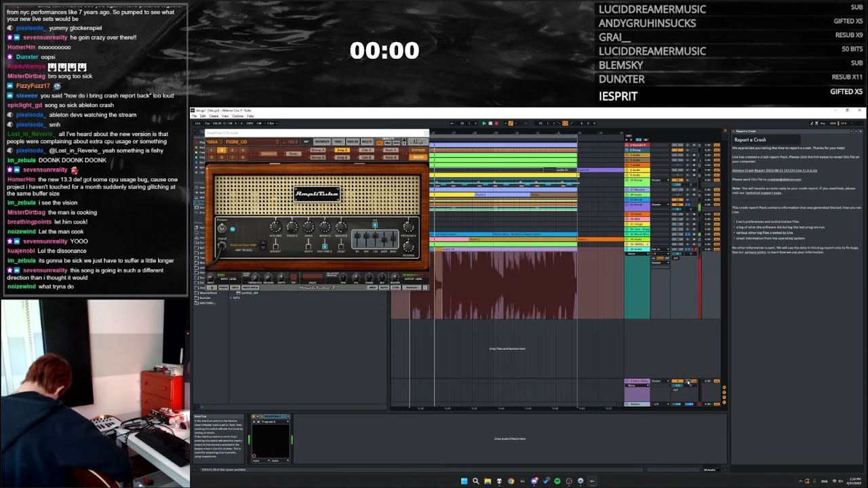Enable AmpliTube's MUTE button
This screenshot has width=868, height=488.
(x=418, y=157)
